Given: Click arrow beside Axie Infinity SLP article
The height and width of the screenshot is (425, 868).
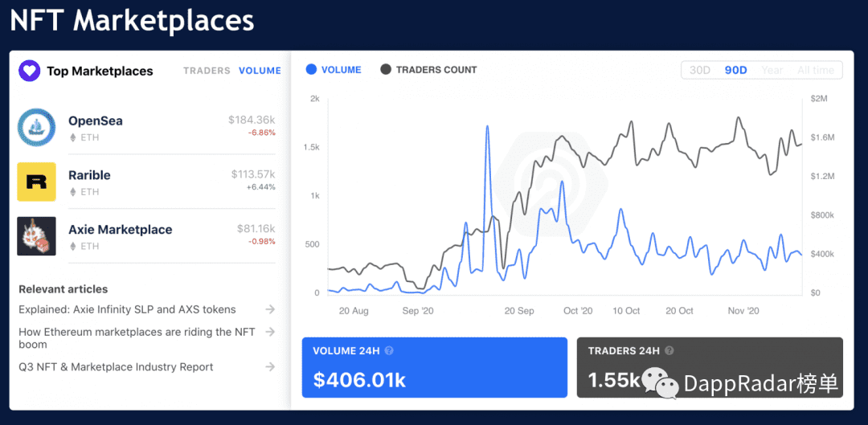Looking at the screenshot, I should 269,309.
